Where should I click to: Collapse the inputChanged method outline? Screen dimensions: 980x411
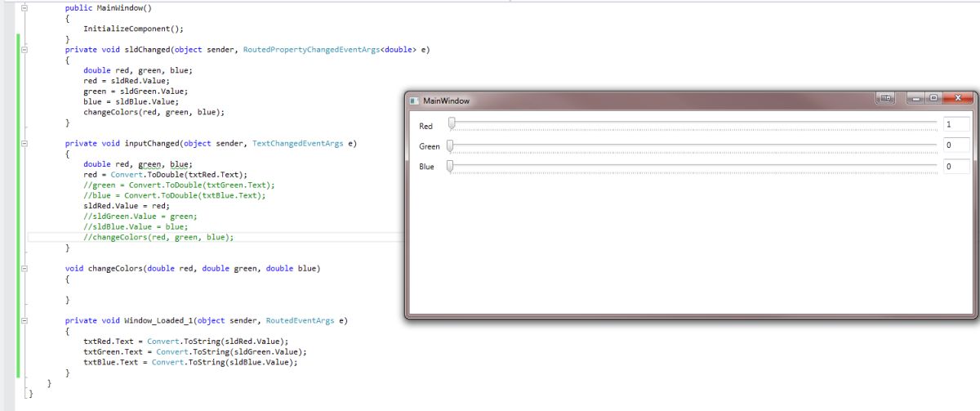[24, 143]
